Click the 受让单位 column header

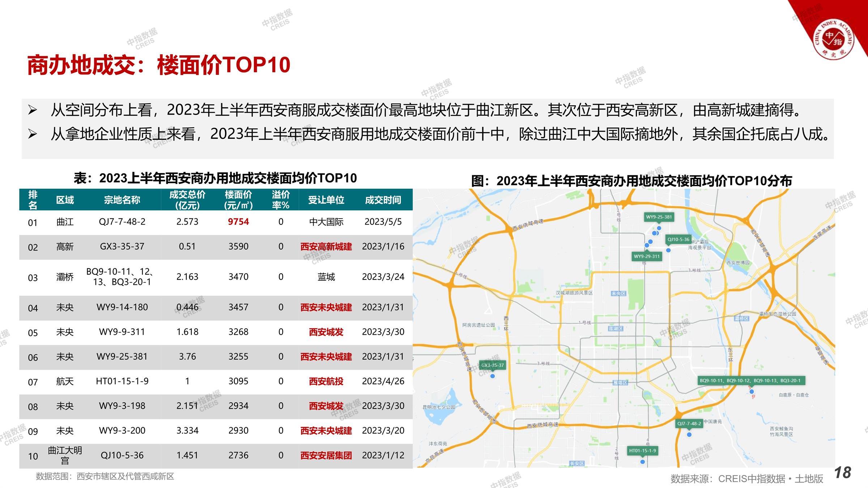point(326,200)
